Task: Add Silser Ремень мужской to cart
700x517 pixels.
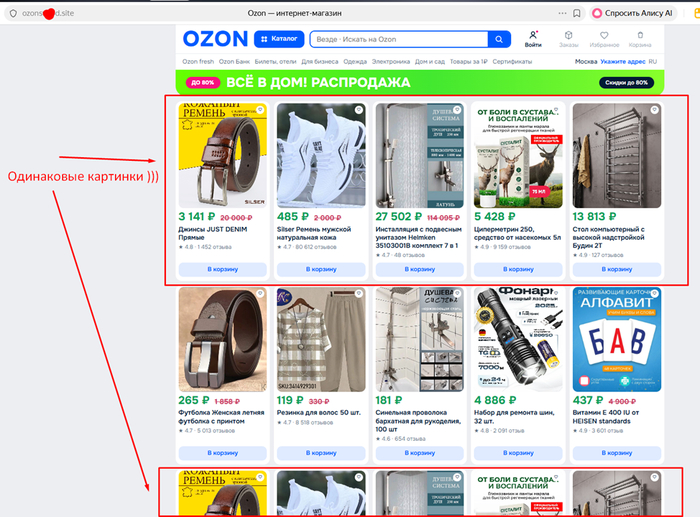Action: pyautogui.click(x=321, y=269)
